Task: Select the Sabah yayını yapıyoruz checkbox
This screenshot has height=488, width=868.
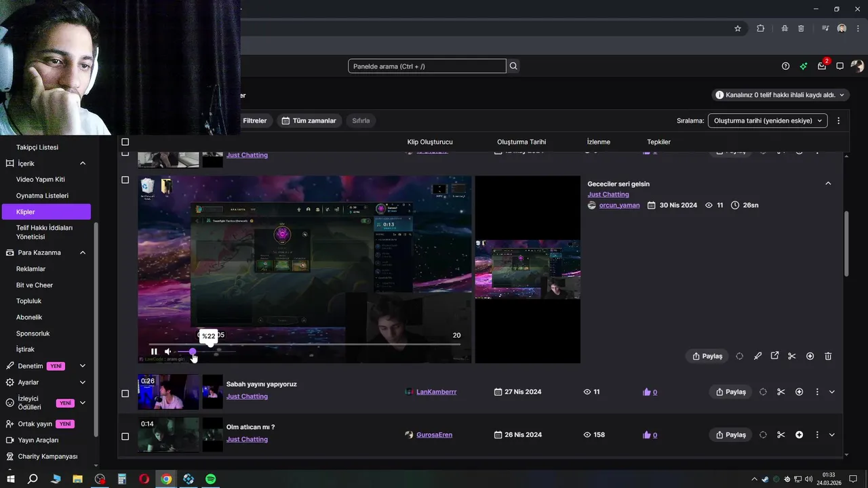Action: click(125, 393)
